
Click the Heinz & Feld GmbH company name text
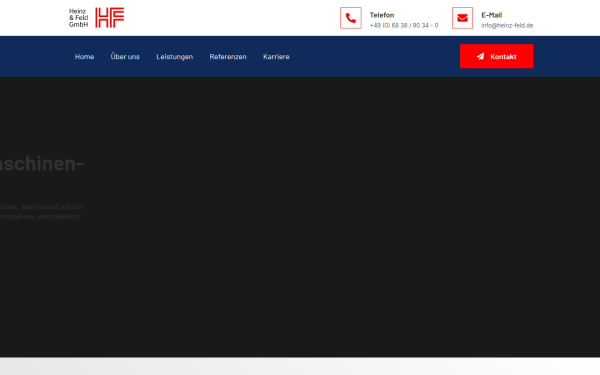(x=78, y=18)
